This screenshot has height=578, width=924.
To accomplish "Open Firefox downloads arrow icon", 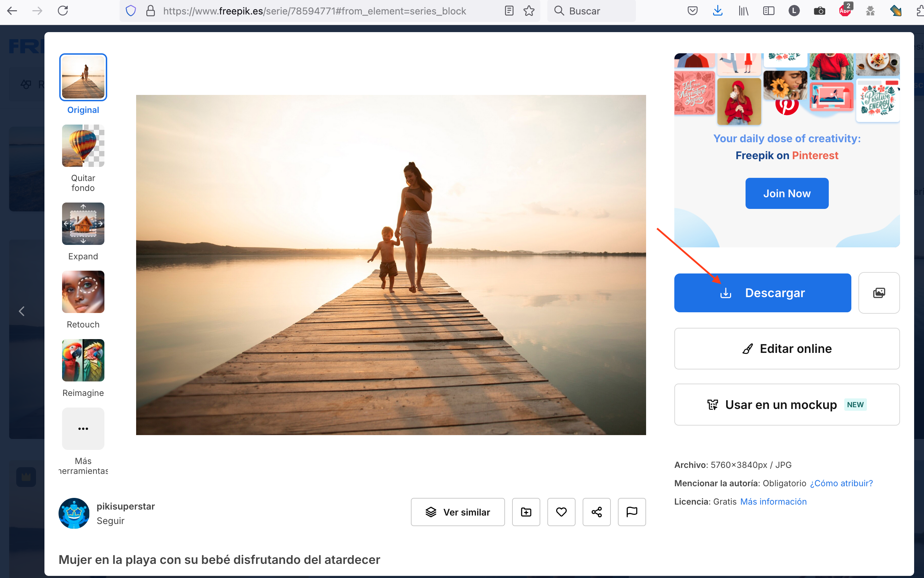I will [717, 11].
